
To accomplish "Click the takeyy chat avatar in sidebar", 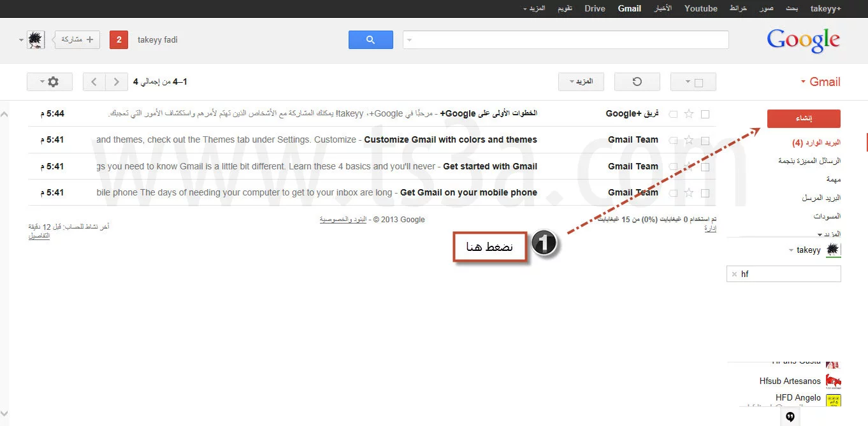I will pos(834,250).
